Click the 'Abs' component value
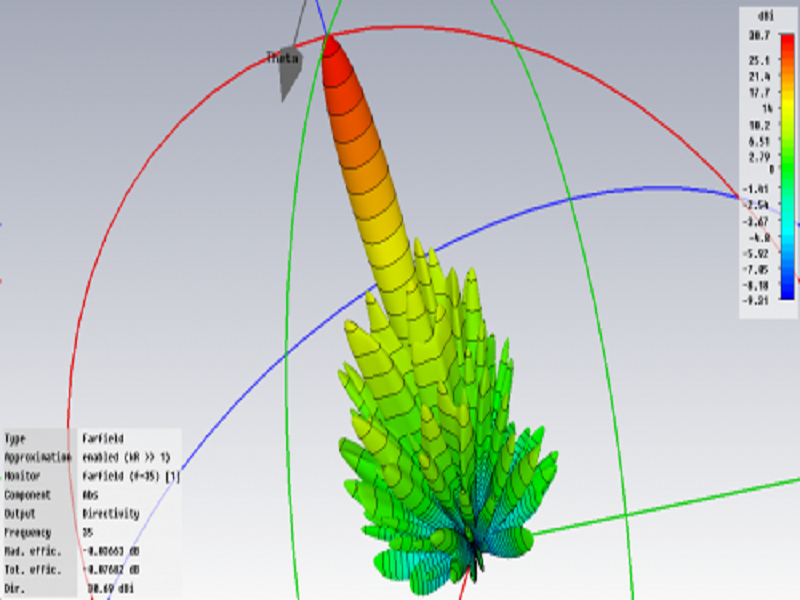Viewport: 800px width, 600px height. click(90, 495)
